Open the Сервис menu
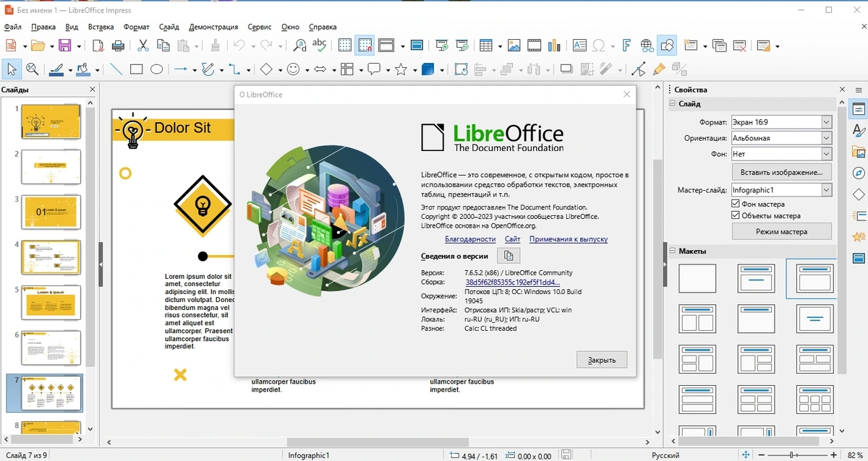Image resolution: width=868 pixels, height=461 pixels. [x=260, y=27]
